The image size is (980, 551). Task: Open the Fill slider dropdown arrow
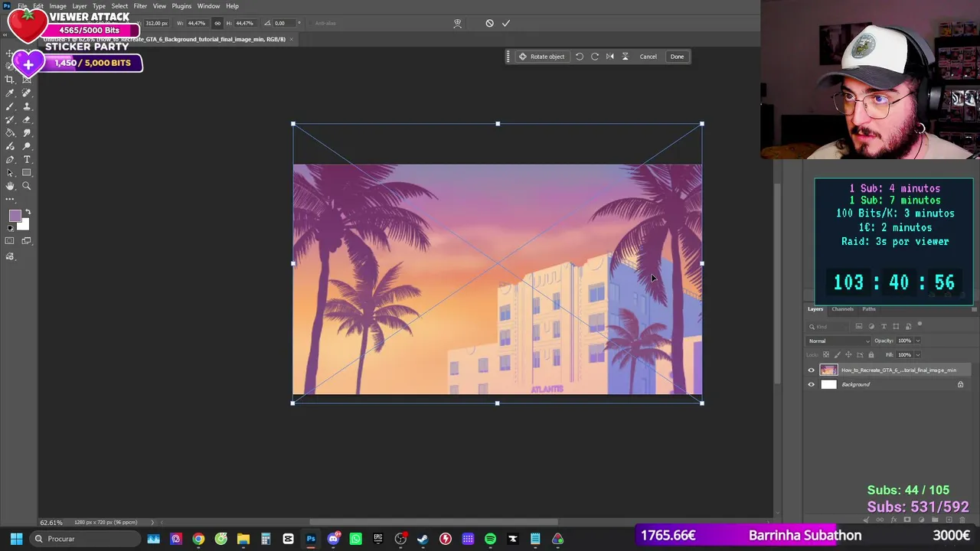pos(918,355)
